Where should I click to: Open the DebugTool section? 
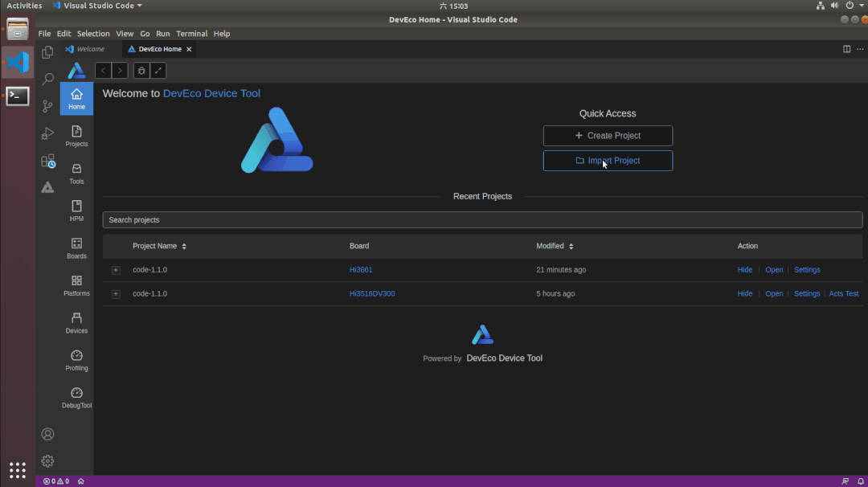[76, 398]
